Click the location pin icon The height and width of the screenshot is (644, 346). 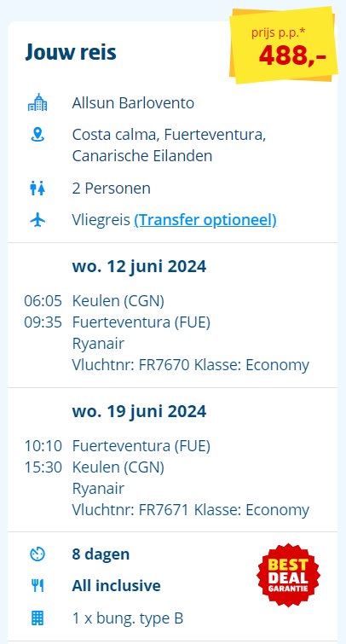[37, 135]
